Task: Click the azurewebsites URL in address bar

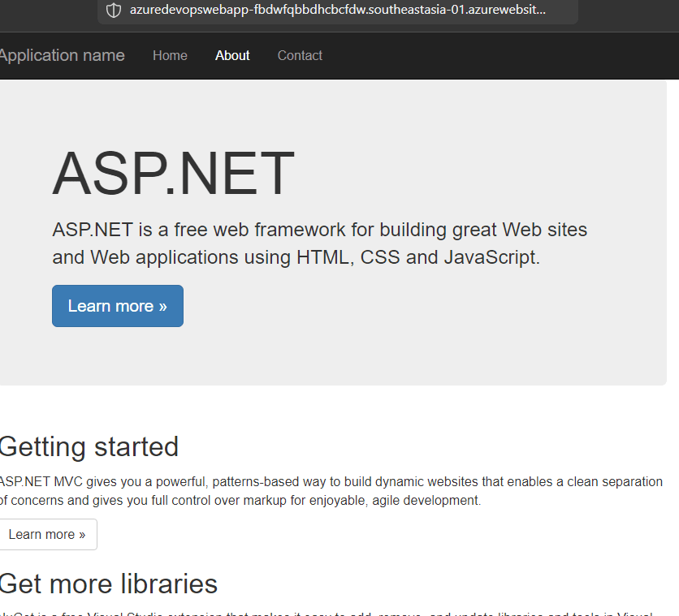Action: [338, 10]
